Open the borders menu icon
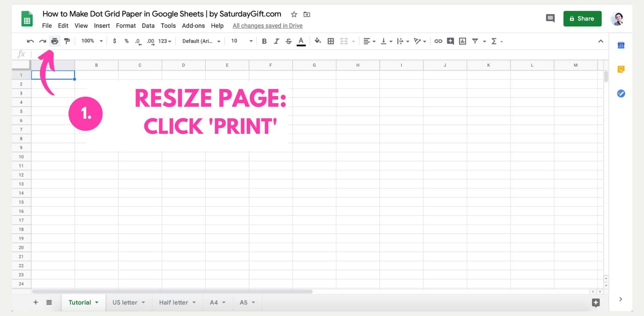Screen dimensions: 644x316 coord(331,41)
